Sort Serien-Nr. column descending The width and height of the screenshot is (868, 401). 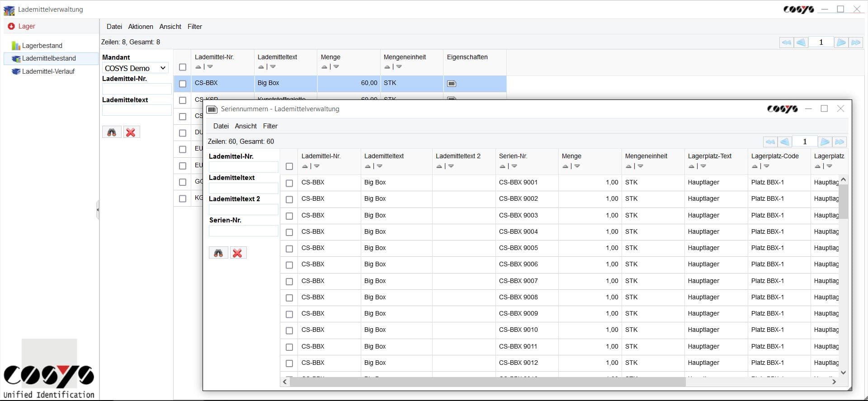click(x=514, y=166)
